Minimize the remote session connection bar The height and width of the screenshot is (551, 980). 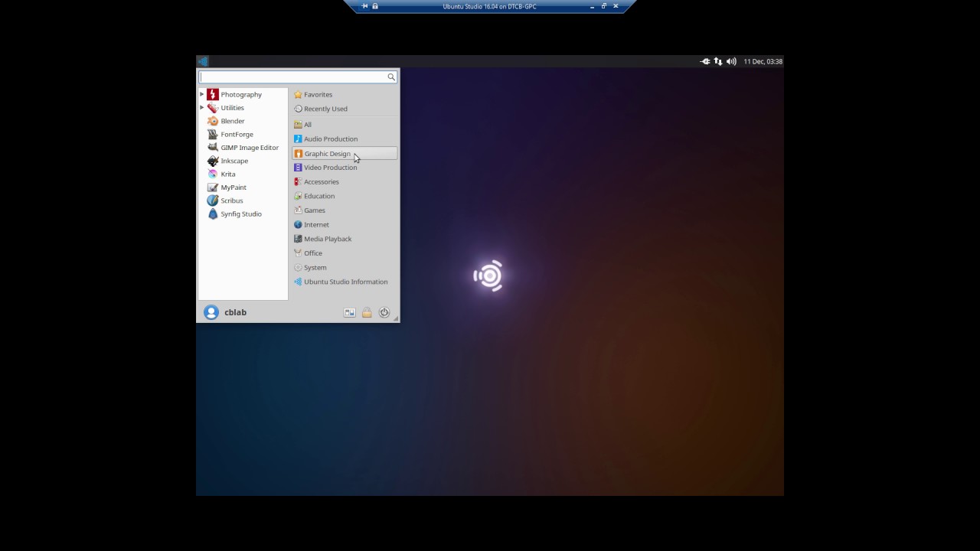pos(592,6)
